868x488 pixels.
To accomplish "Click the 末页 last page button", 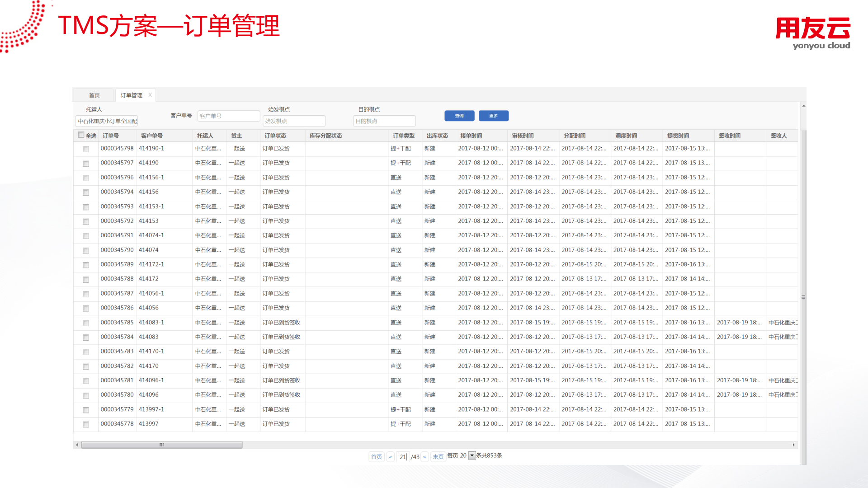I will click(x=438, y=457).
